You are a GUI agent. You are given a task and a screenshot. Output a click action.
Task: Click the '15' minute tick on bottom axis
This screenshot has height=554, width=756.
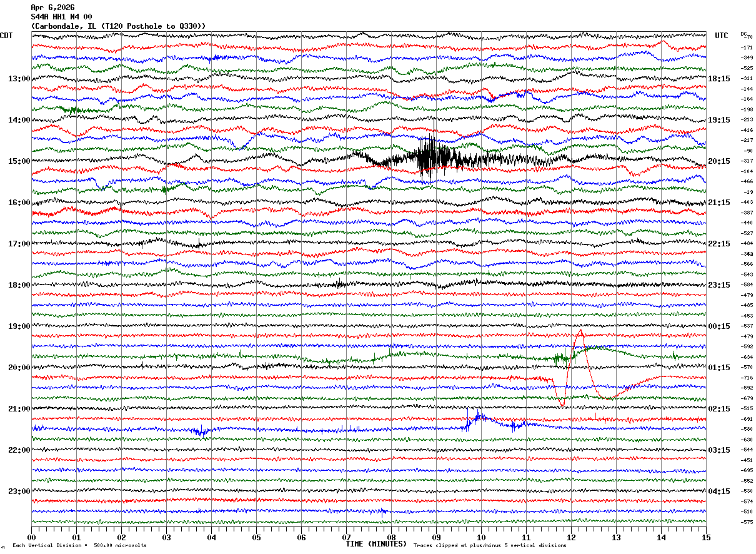pyautogui.click(x=706, y=537)
